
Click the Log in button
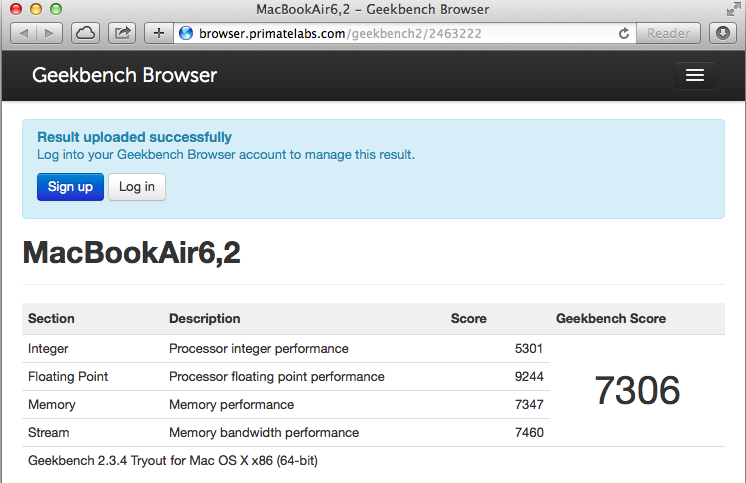click(137, 187)
